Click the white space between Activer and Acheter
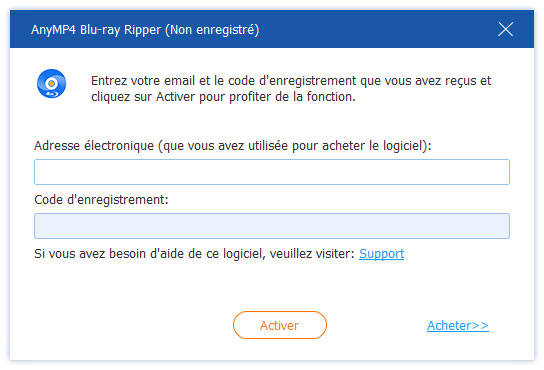The image size is (544, 370). tap(376, 325)
